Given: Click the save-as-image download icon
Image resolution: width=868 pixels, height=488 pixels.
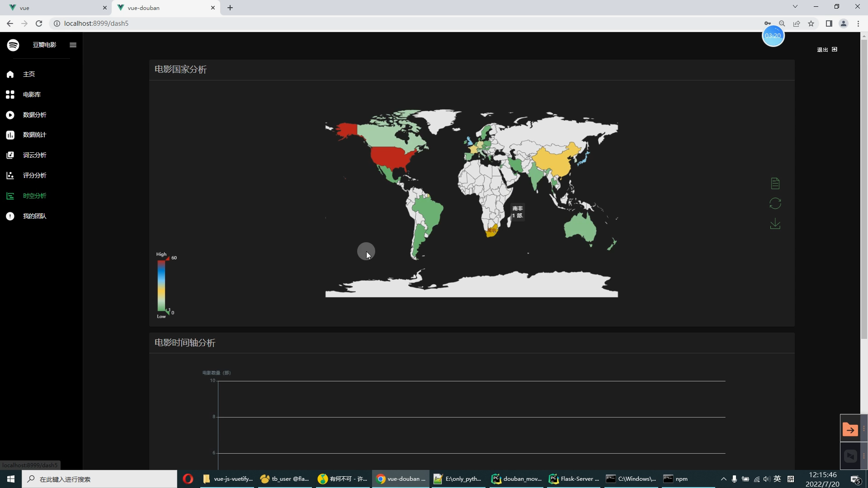Looking at the screenshot, I should 775,224.
